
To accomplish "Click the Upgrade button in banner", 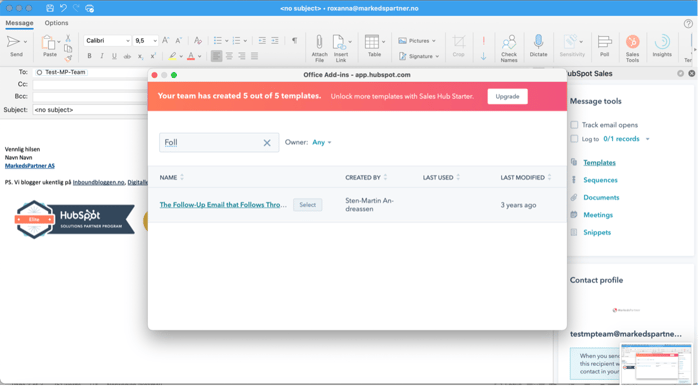I will (507, 96).
